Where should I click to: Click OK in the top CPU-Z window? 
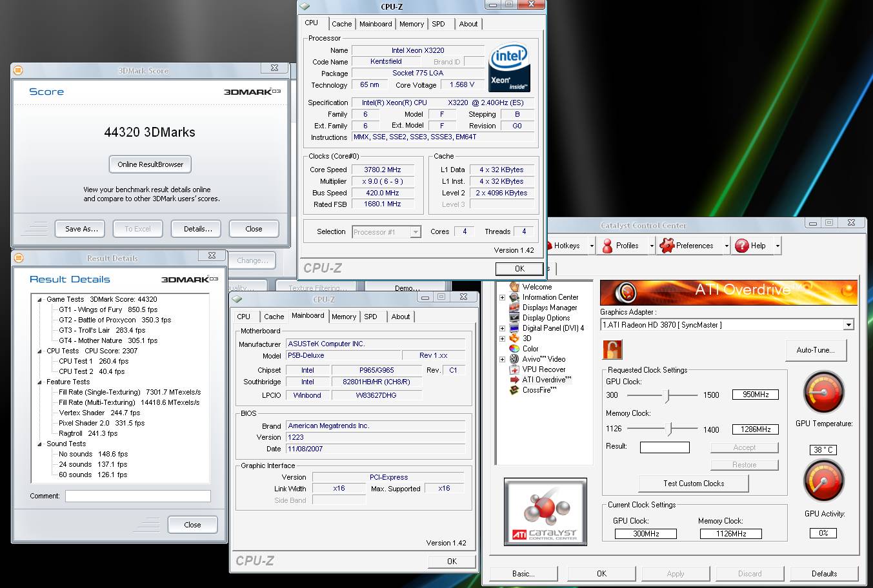tap(519, 269)
